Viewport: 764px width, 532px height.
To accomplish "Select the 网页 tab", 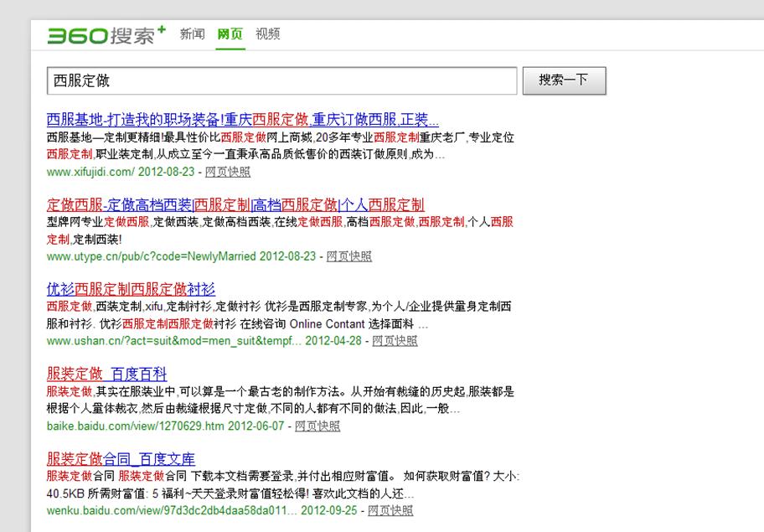I will [x=230, y=34].
